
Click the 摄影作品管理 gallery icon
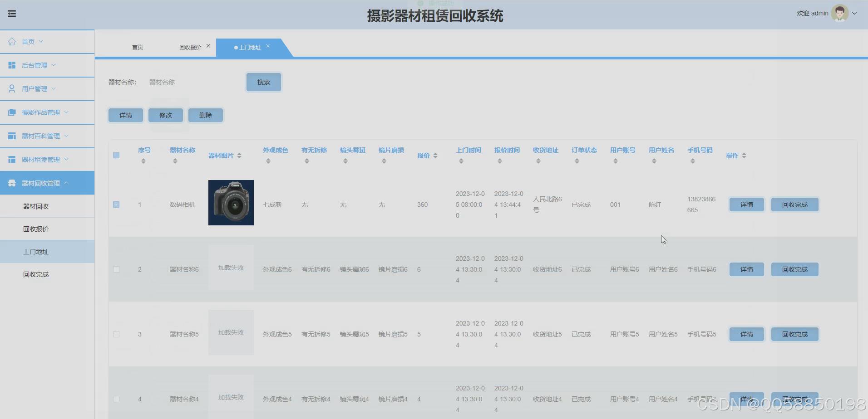tap(12, 112)
